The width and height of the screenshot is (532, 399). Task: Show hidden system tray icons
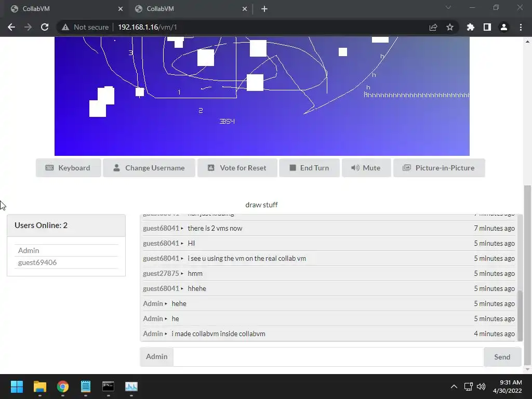pyautogui.click(x=454, y=387)
